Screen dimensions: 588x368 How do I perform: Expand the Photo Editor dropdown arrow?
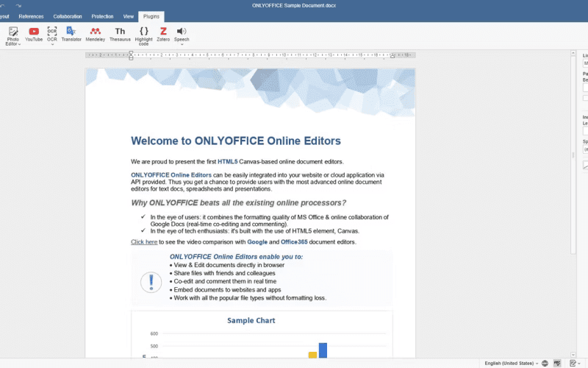pyautogui.click(x=19, y=44)
